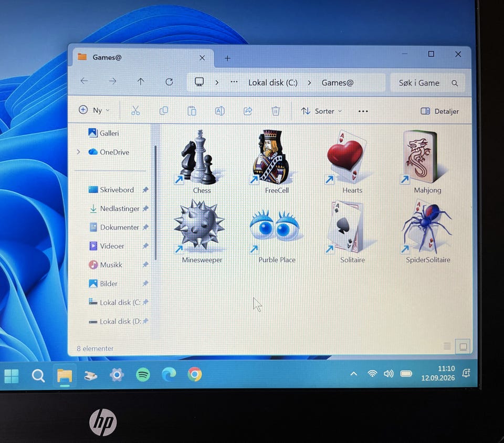Screen dimensions: 504x443
Task: Open Musikk in navigation pane
Action: coord(105,265)
